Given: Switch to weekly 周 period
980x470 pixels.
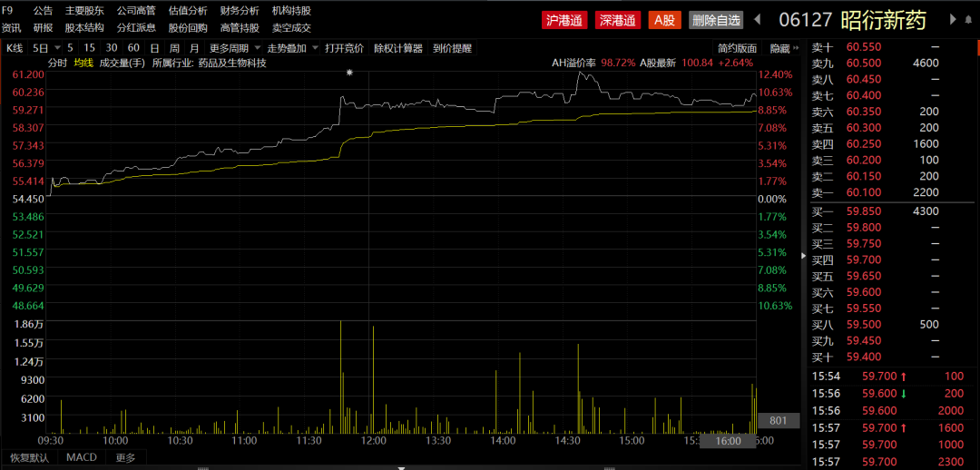Looking at the screenshot, I should pos(174,48).
